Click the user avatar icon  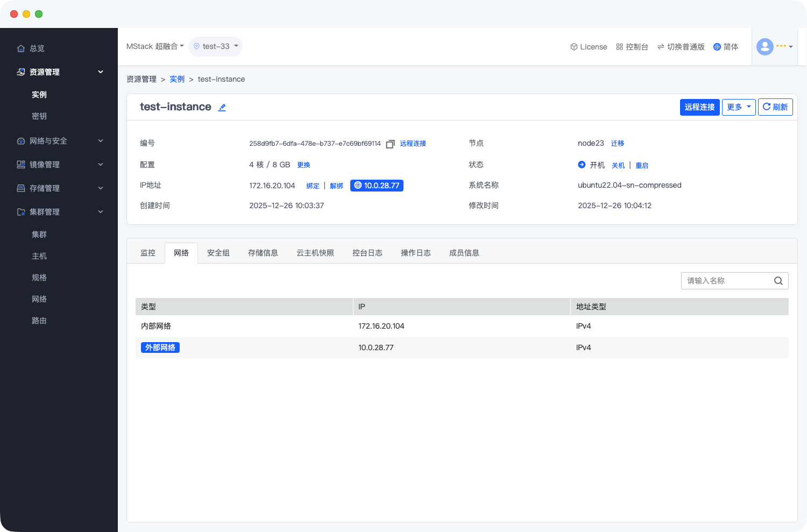pyautogui.click(x=764, y=47)
